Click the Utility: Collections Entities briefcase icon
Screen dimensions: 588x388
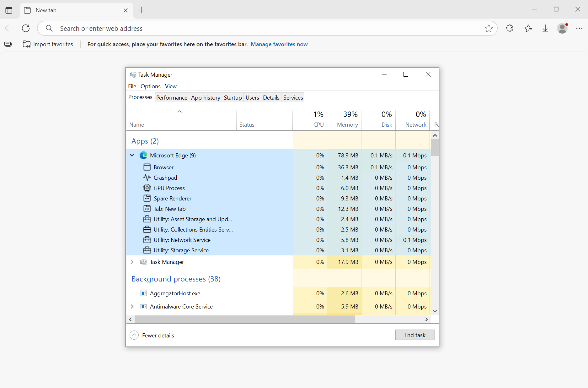click(147, 229)
